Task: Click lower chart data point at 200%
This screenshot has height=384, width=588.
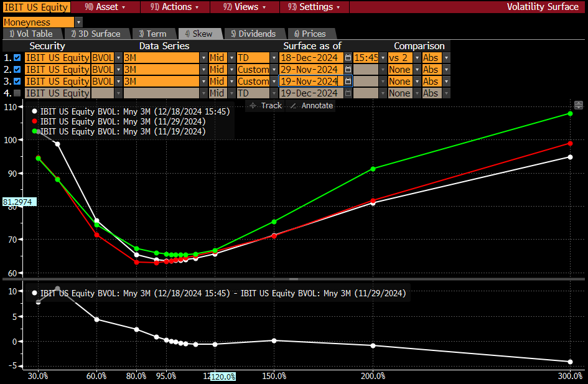Action: coord(373,346)
